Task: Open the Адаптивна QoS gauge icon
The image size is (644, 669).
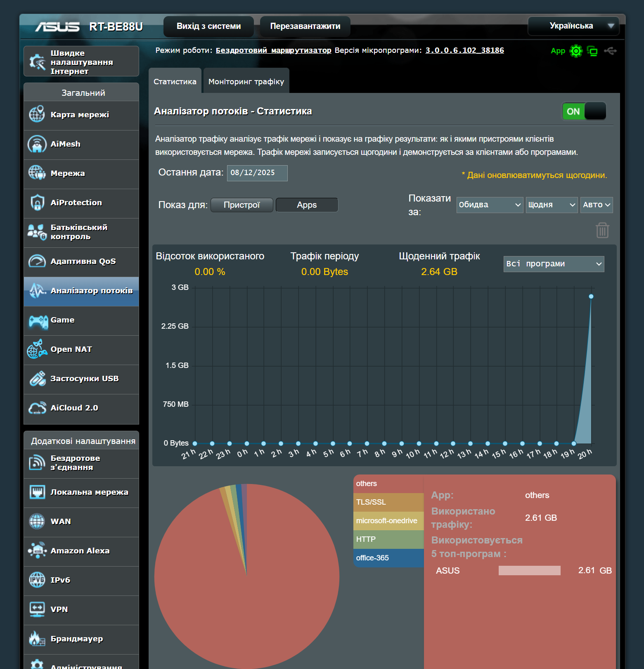Action: pos(37,261)
